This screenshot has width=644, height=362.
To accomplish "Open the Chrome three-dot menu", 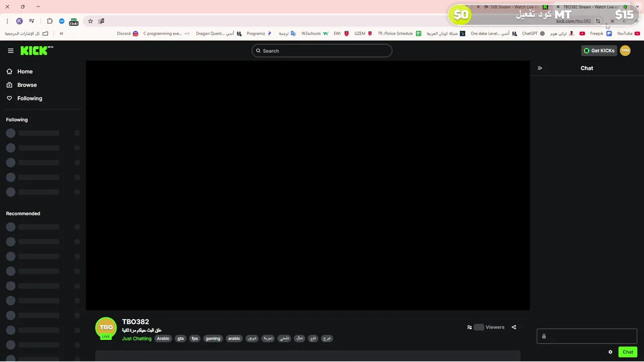I will point(7,21).
